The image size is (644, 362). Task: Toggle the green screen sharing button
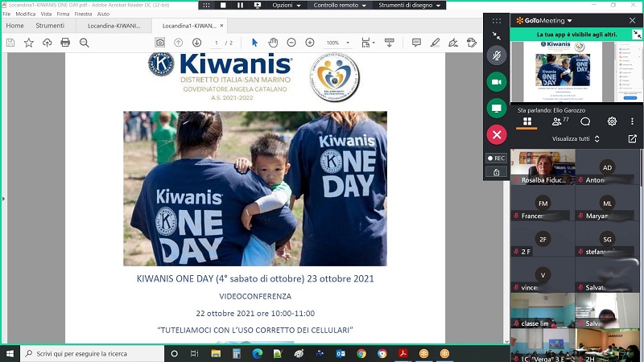point(497,109)
